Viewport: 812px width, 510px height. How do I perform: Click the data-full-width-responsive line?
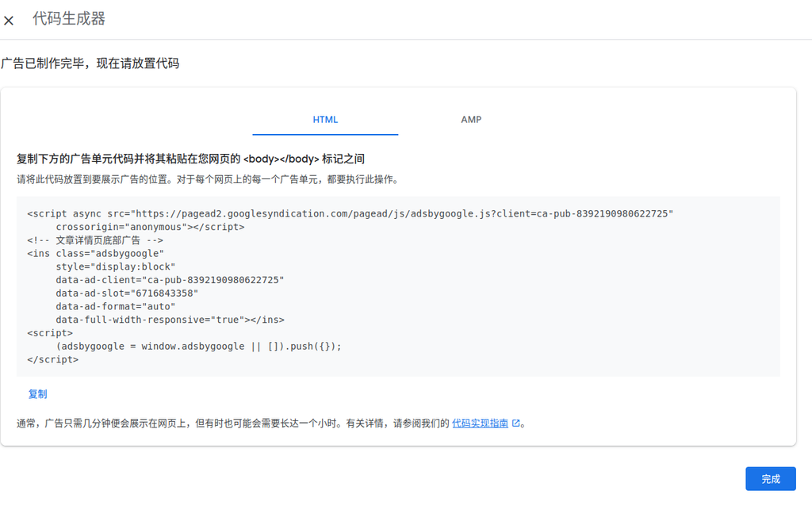pos(170,320)
